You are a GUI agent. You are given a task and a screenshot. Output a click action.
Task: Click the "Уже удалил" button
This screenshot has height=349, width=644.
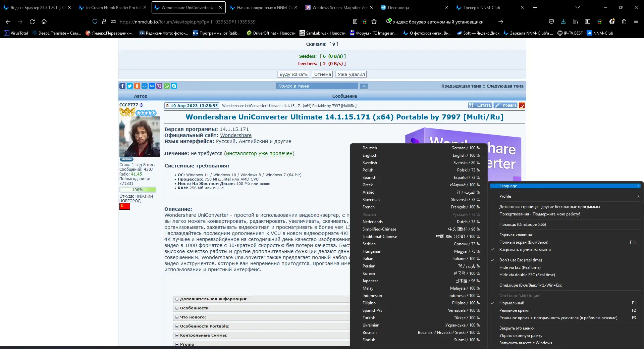[x=351, y=74]
